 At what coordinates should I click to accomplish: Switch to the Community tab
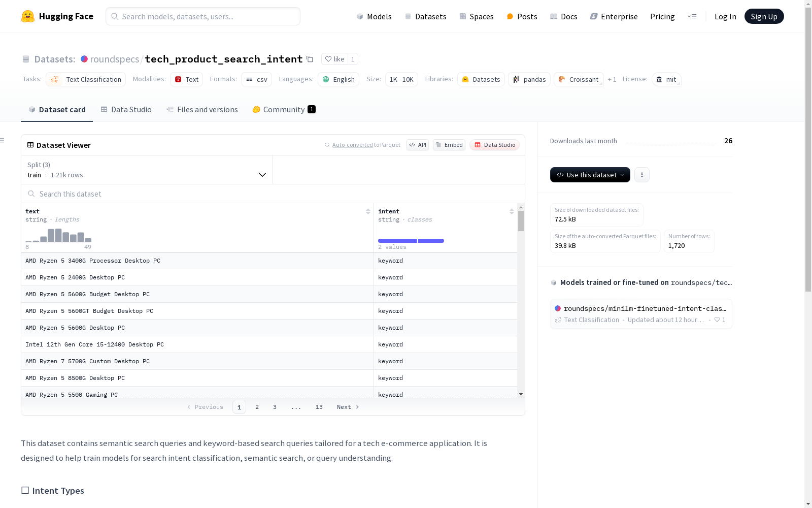pyautogui.click(x=284, y=110)
